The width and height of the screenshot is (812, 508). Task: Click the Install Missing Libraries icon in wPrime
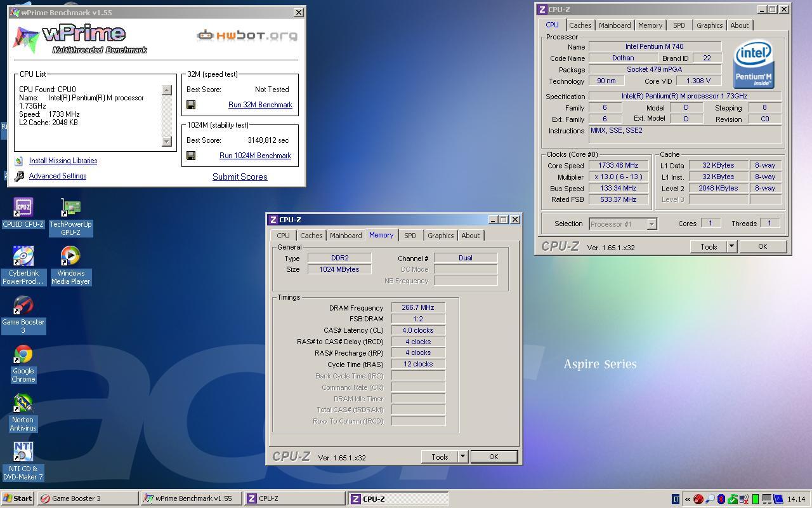(19, 161)
